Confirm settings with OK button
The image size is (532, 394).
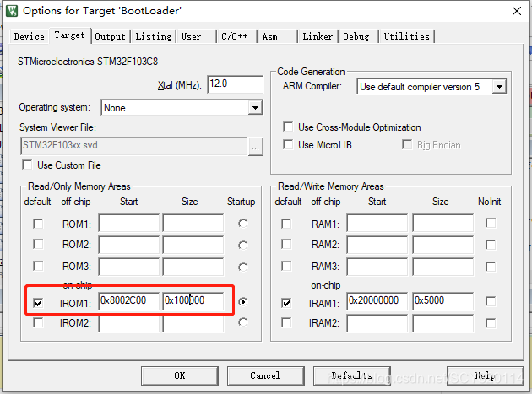coord(180,375)
